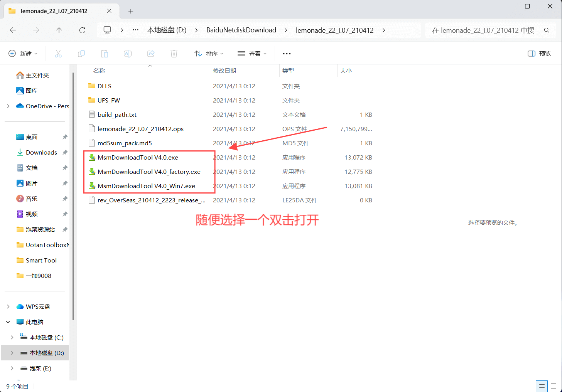
Task: Click BaiduNetdiskDownload in the address breadcrumb
Action: (x=241, y=30)
